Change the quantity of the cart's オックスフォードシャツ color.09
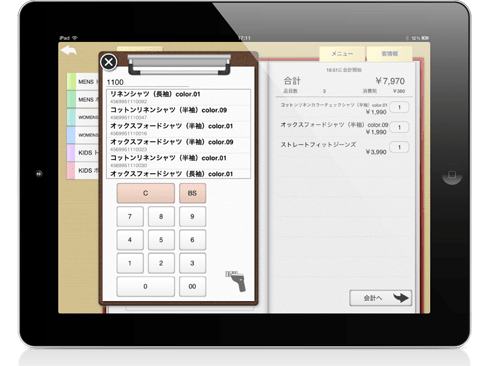 [399, 127]
